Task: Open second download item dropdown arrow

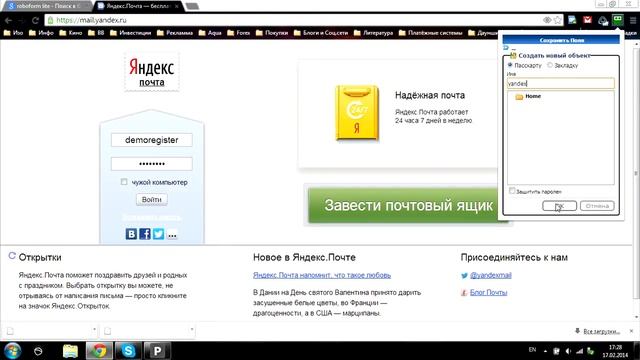Action: pos(191,329)
